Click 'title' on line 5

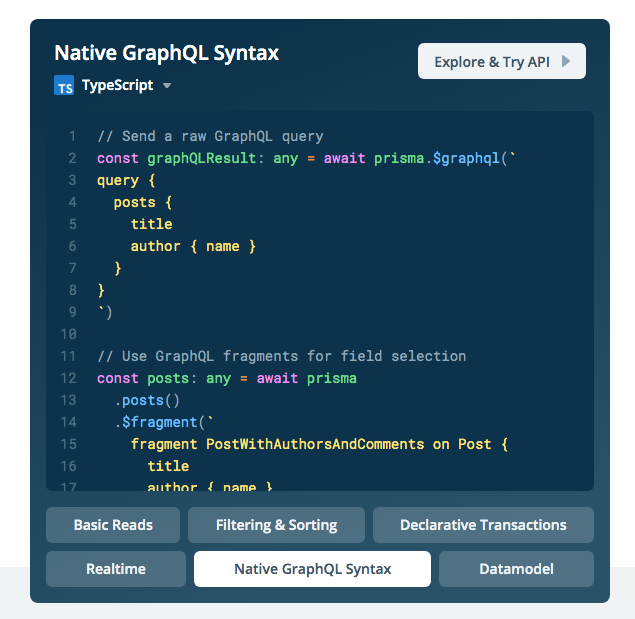pyautogui.click(x=151, y=224)
